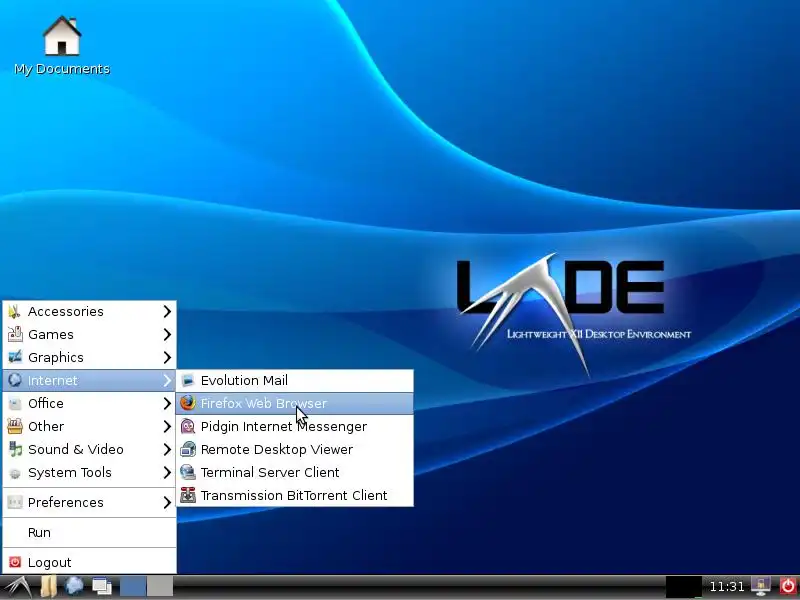Click the Sound & Video menu icon
800x600 pixels.
(15, 449)
